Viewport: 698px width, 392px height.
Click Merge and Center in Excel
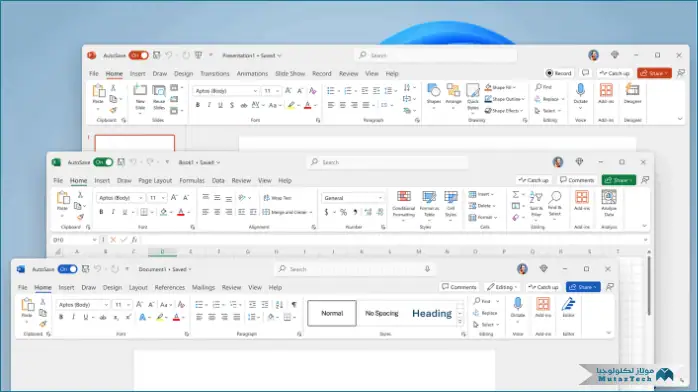tap(288, 212)
